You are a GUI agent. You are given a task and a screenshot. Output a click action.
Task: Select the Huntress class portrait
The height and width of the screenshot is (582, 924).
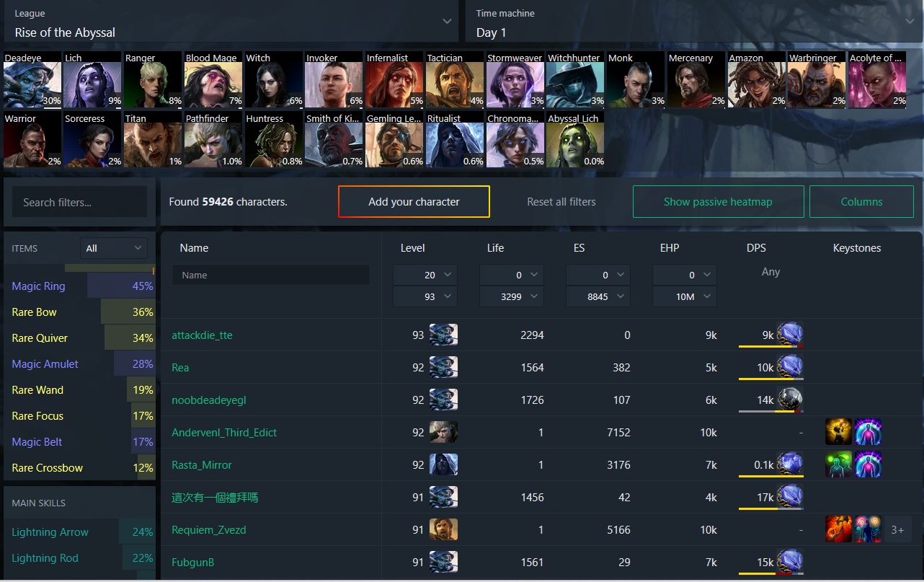[274, 140]
